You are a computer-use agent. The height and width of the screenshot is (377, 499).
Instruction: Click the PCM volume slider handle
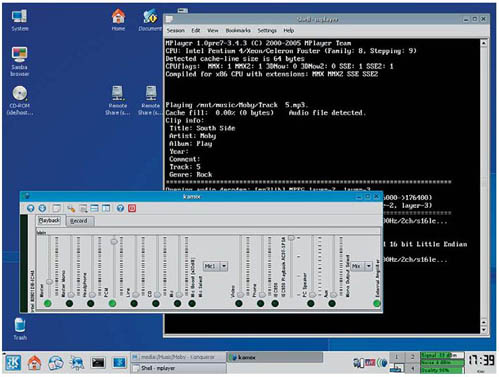coord(114,241)
